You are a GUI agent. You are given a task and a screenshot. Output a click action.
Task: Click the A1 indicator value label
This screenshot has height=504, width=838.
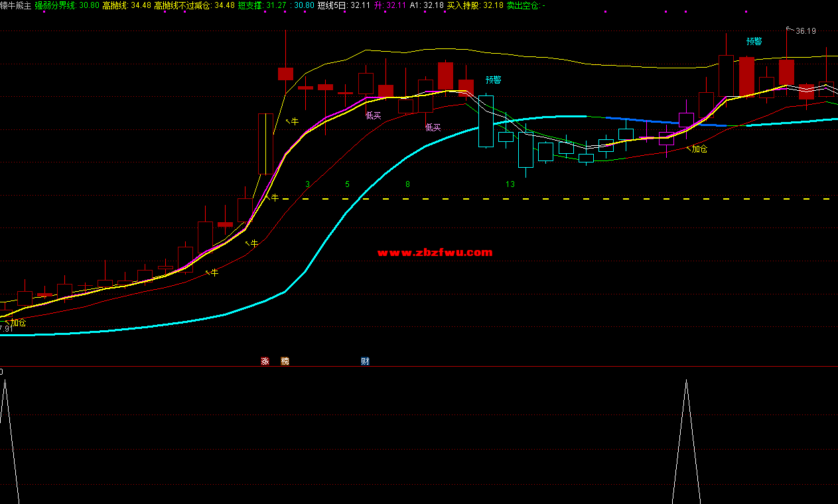click(x=414, y=5)
